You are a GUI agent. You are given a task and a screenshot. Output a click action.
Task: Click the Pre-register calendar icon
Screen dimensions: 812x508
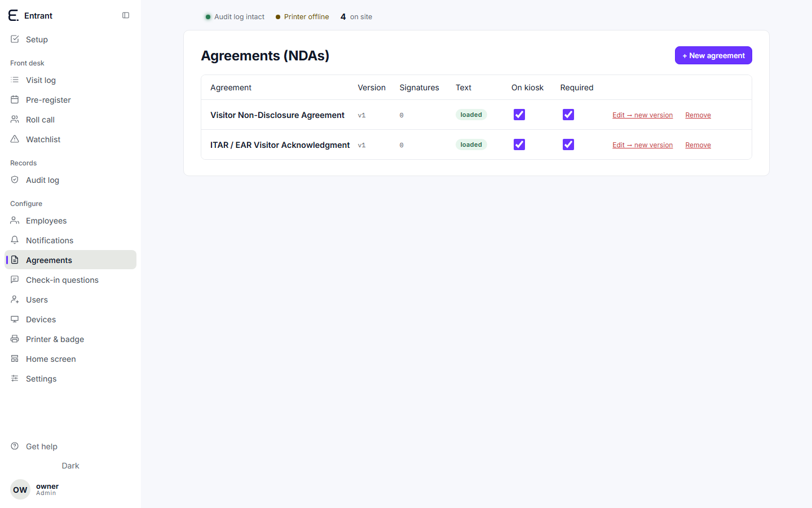click(x=15, y=99)
